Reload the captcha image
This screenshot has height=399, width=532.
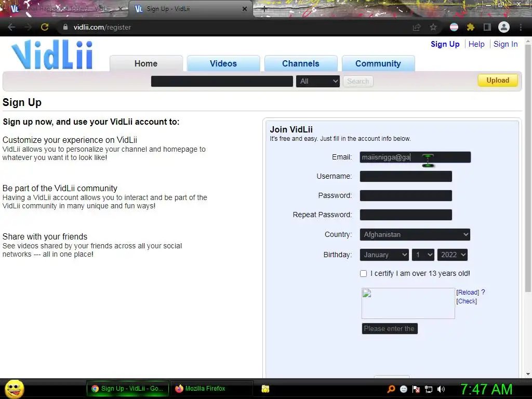[x=468, y=292]
